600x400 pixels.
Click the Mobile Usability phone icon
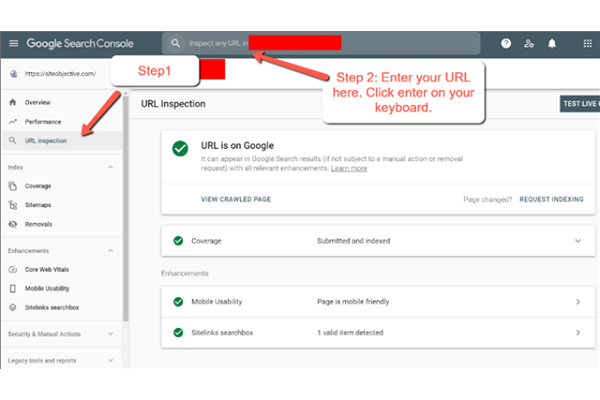[13, 288]
